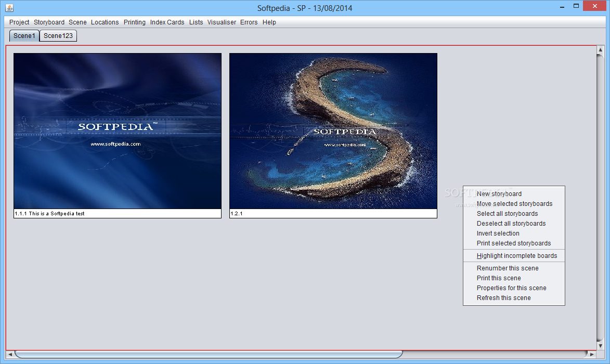Click the horizontal scrollbar thumb

click(x=209, y=354)
